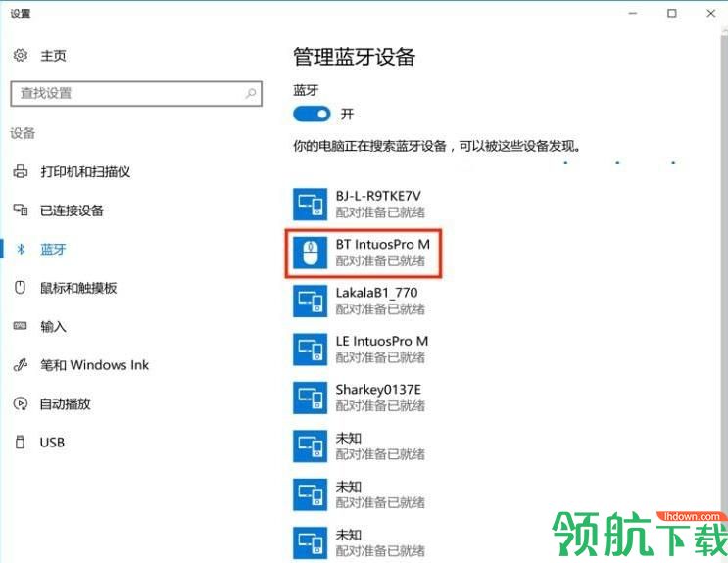Click the LE IntuosPro M device icon
The image size is (728, 563).
tap(311, 349)
